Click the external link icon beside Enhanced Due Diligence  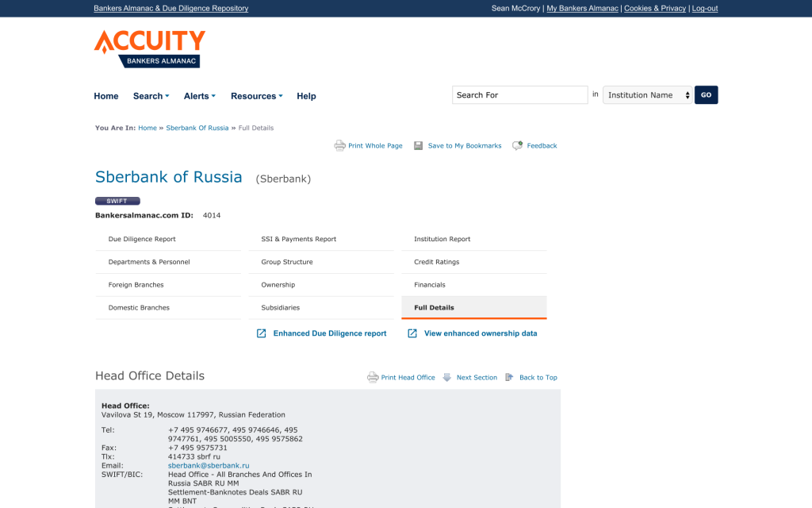262,333
